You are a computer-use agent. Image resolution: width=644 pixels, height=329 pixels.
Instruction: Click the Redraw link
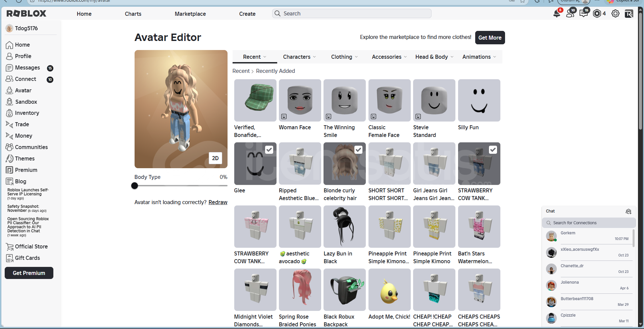tap(218, 202)
